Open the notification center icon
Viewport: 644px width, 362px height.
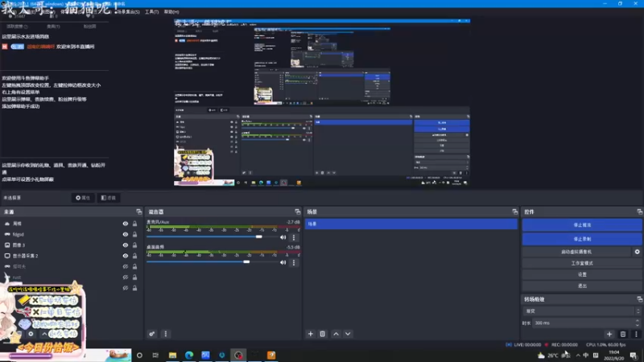pyautogui.click(x=634, y=356)
